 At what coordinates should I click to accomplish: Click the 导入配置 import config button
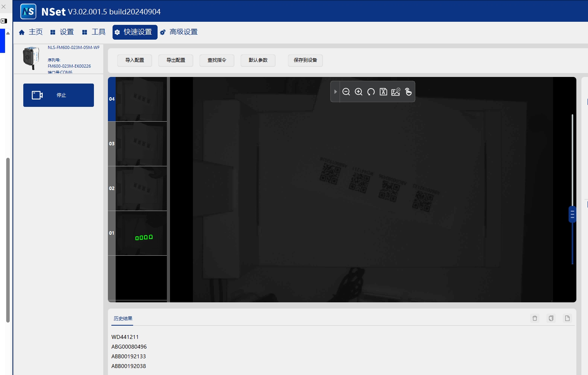click(x=135, y=60)
